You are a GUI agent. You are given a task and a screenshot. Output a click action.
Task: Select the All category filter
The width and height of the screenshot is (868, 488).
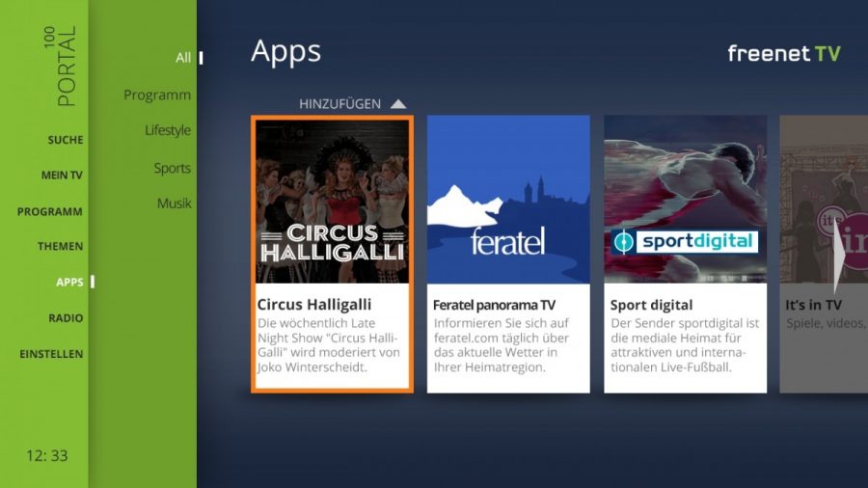183,58
